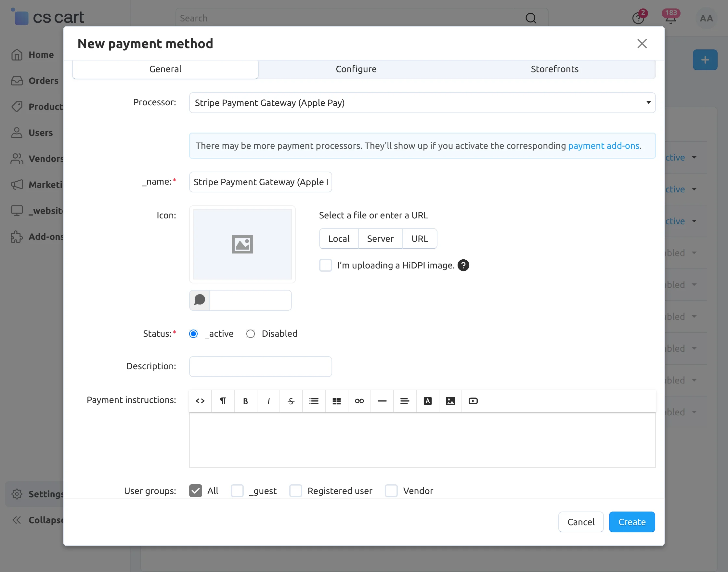Screen dimensions: 728x572
Task: Check the _guest user group checkbox
Action: coord(237,491)
